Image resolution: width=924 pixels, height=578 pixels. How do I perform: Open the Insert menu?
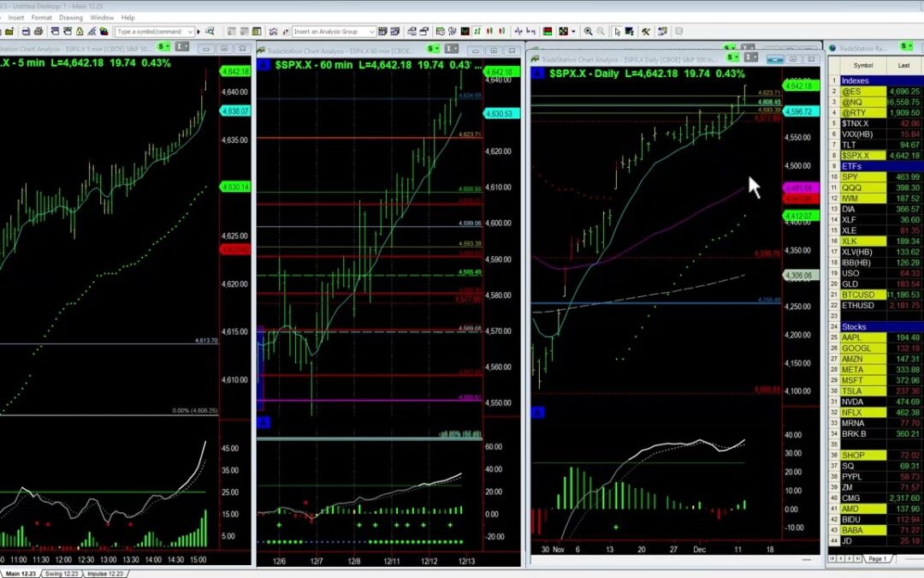coord(16,17)
